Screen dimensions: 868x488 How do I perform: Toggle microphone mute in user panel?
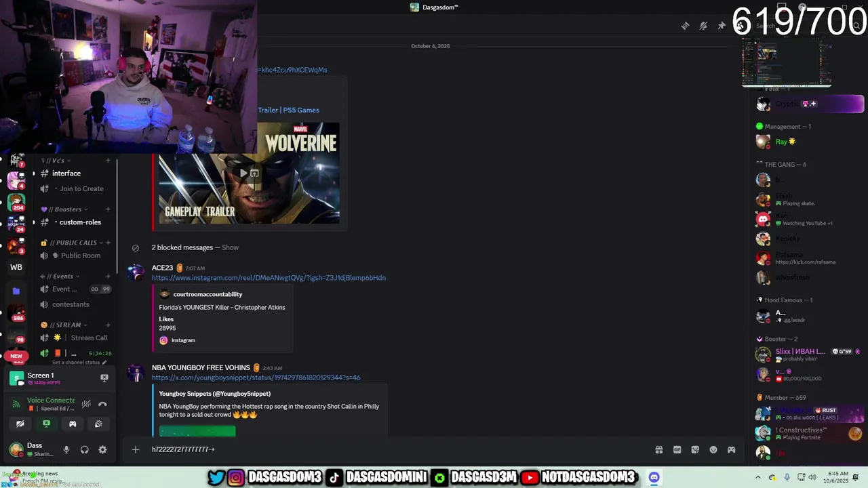click(66, 449)
